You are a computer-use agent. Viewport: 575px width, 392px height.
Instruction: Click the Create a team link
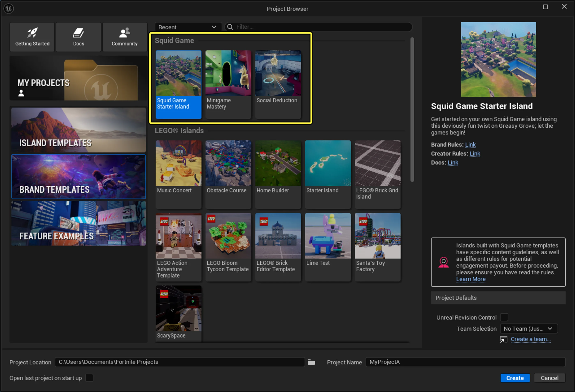pyautogui.click(x=531, y=339)
